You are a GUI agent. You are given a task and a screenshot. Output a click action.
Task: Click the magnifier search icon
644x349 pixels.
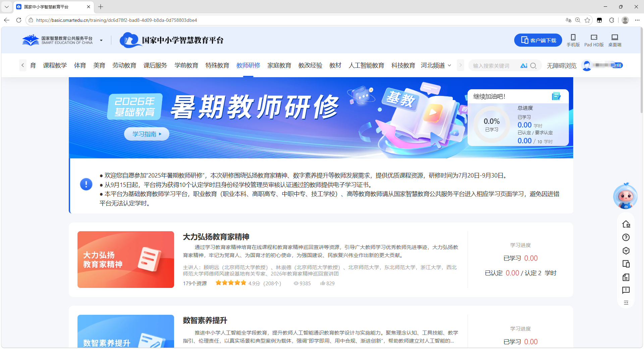click(x=533, y=66)
